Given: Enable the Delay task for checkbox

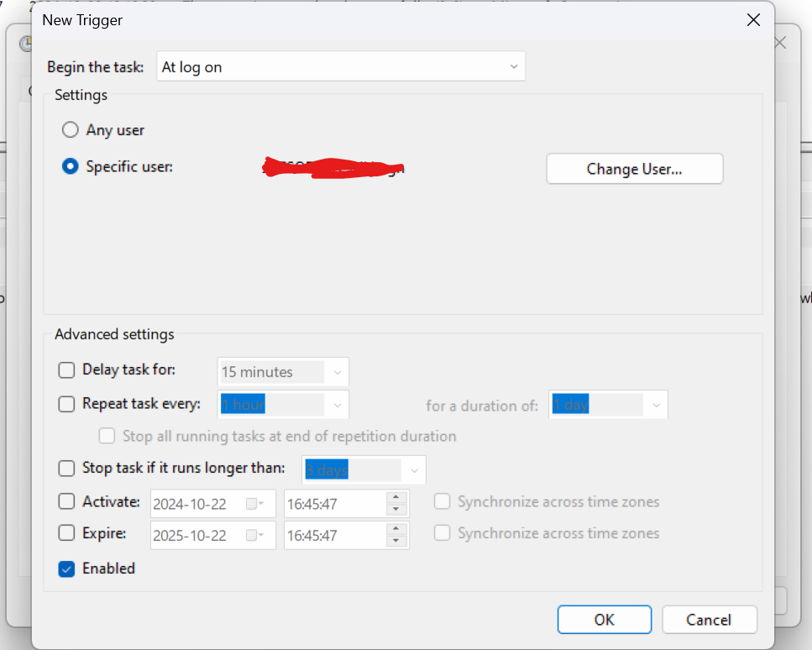Looking at the screenshot, I should tap(66, 370).
